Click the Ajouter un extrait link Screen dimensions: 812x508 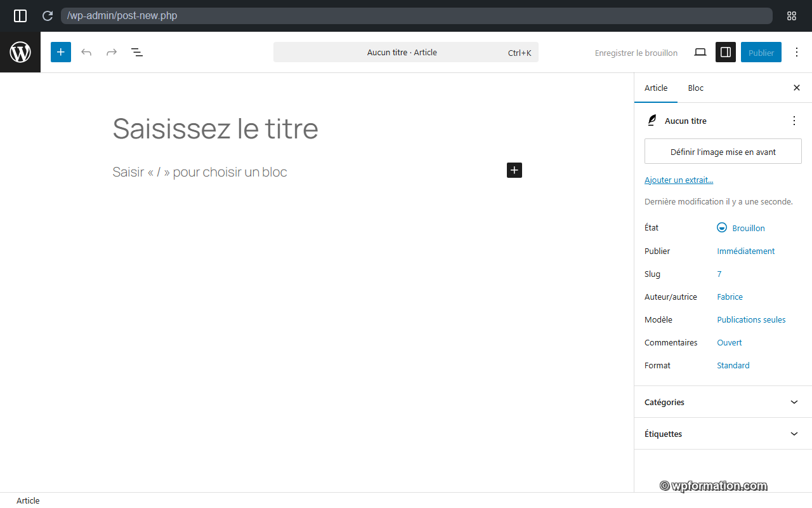pos(679,180)
